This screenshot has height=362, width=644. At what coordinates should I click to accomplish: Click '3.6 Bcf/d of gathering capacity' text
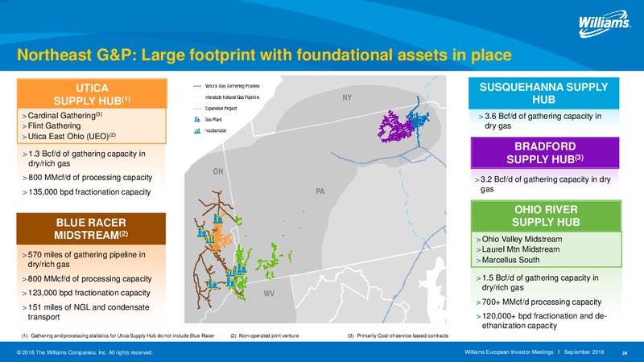(x=540, y=121)
